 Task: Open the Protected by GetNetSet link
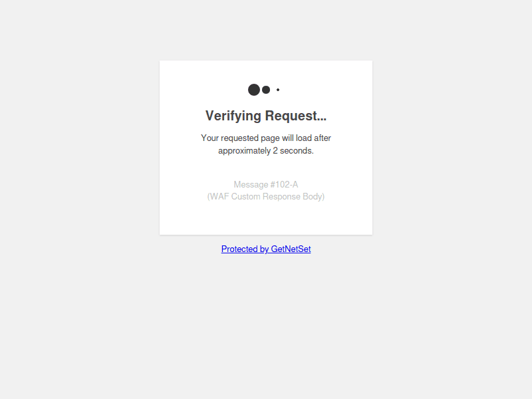[x=266, y=249]
